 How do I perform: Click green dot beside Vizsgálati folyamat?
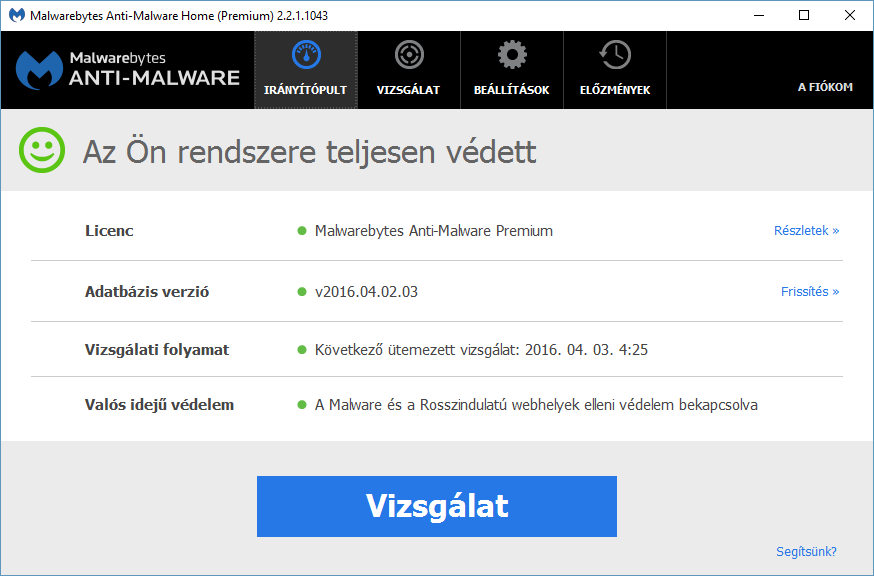[x=302, y=350]
